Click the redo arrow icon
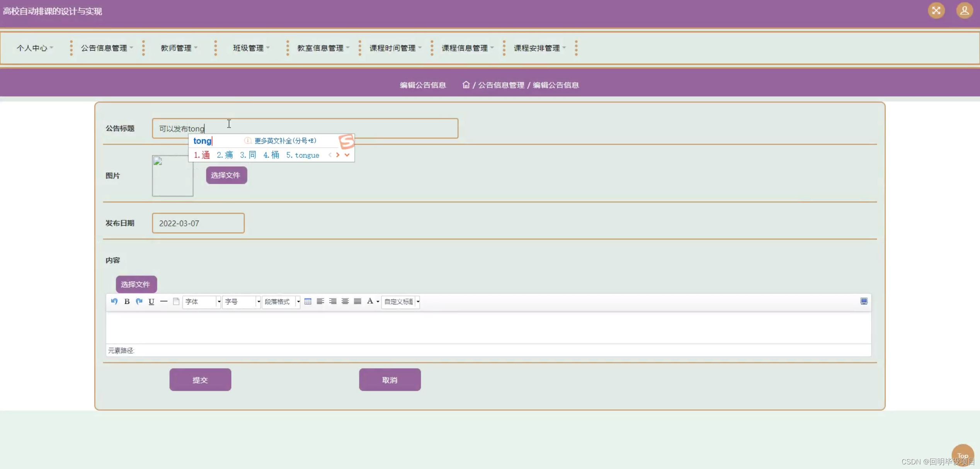Screen dimensions: 980x469 tap(139, 301)
